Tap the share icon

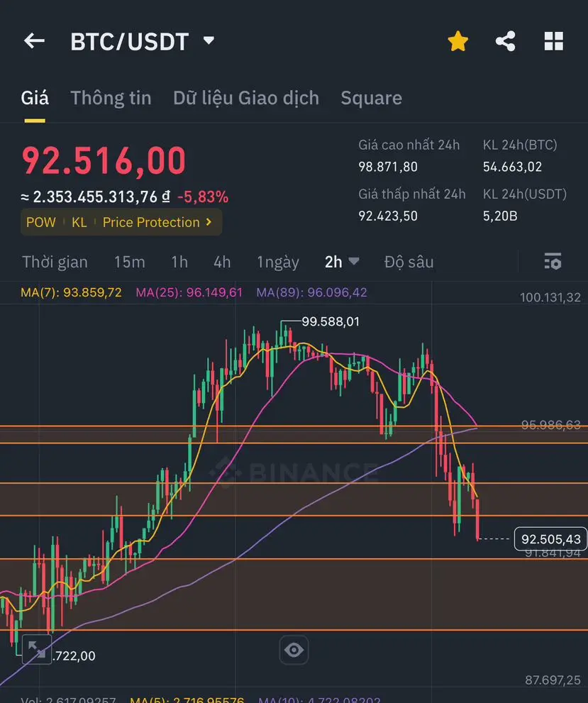click(x=505, y=41)
